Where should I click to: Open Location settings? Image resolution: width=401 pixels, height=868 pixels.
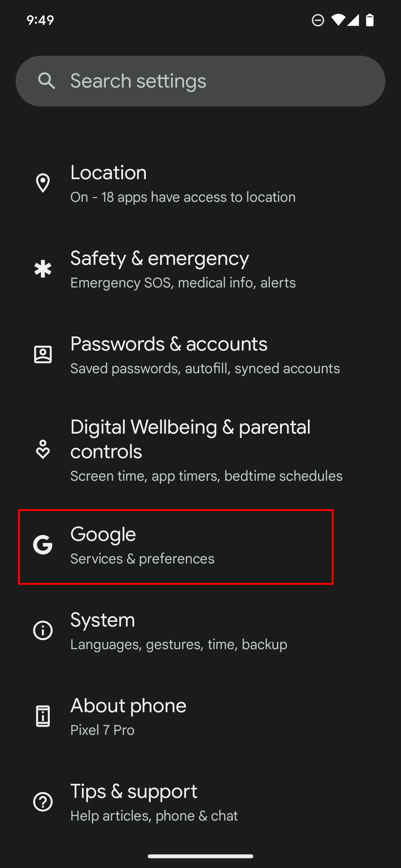click(200, 184)
